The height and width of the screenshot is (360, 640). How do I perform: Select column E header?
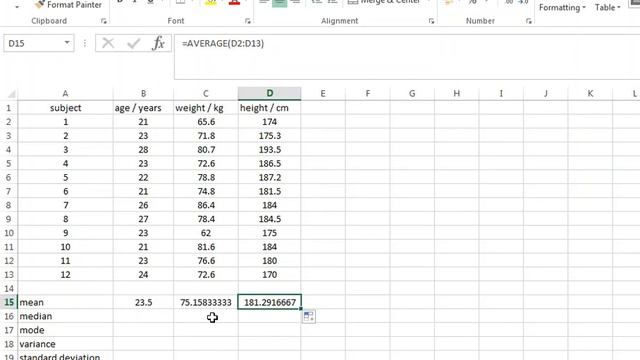pyautogui.click(x=323, y=93)
